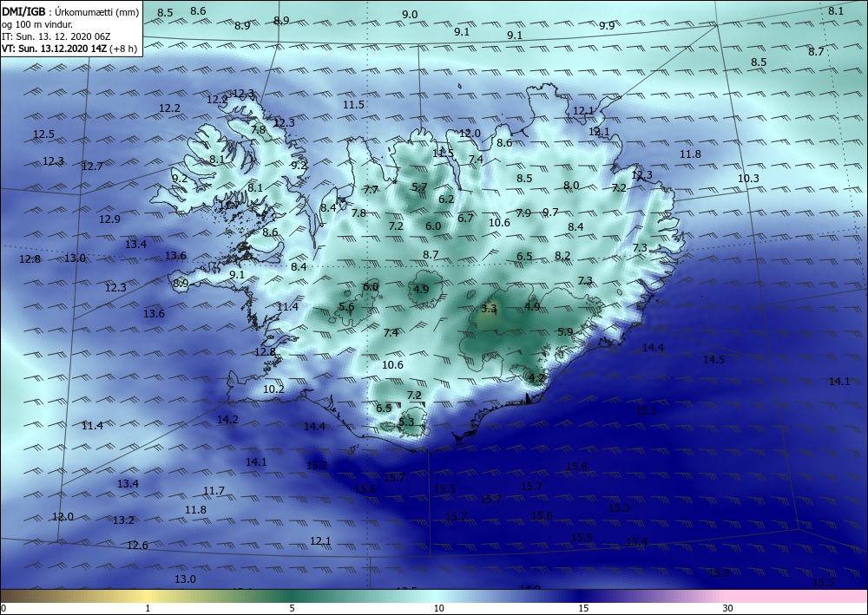This screenshot has width=868, height=615.
Task: Click the '1' tick label on the scale
Action: click(148, 608)
